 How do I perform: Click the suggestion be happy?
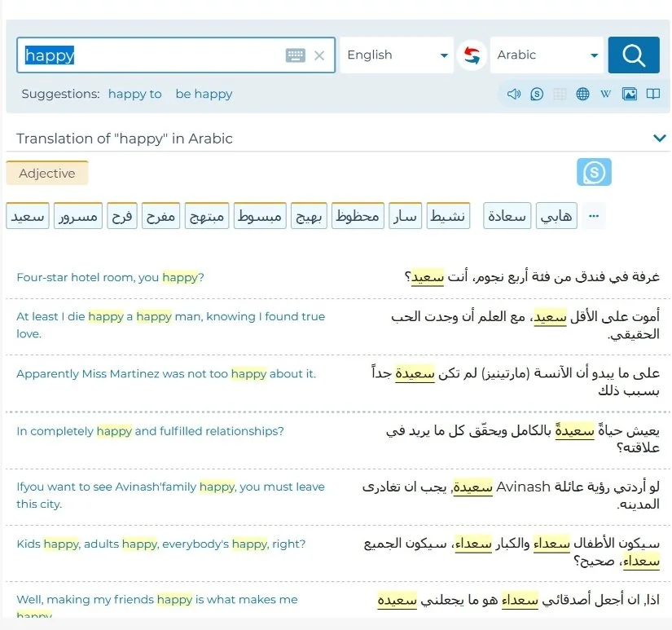[204, 94]
